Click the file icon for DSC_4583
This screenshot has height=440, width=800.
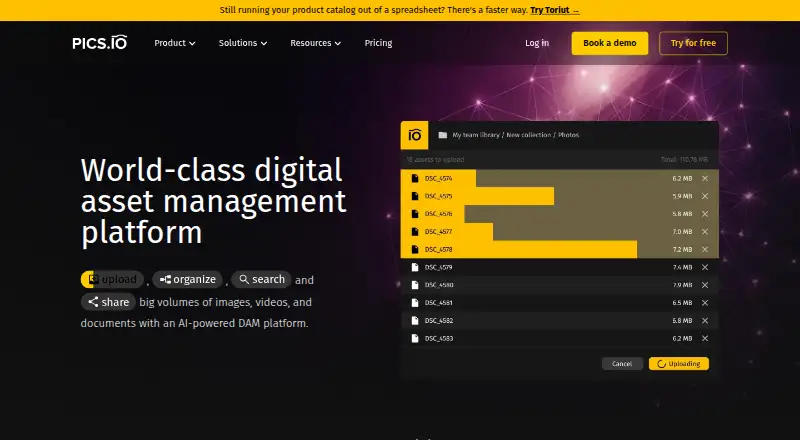tap(415, 338)
